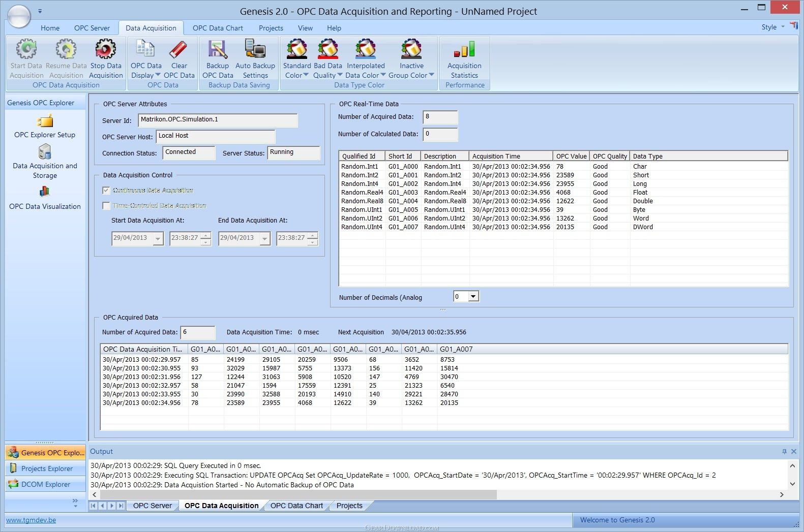Open the Number of Decimals dropdown
Viewport: 804px width, 532px height.
(473, 296)
